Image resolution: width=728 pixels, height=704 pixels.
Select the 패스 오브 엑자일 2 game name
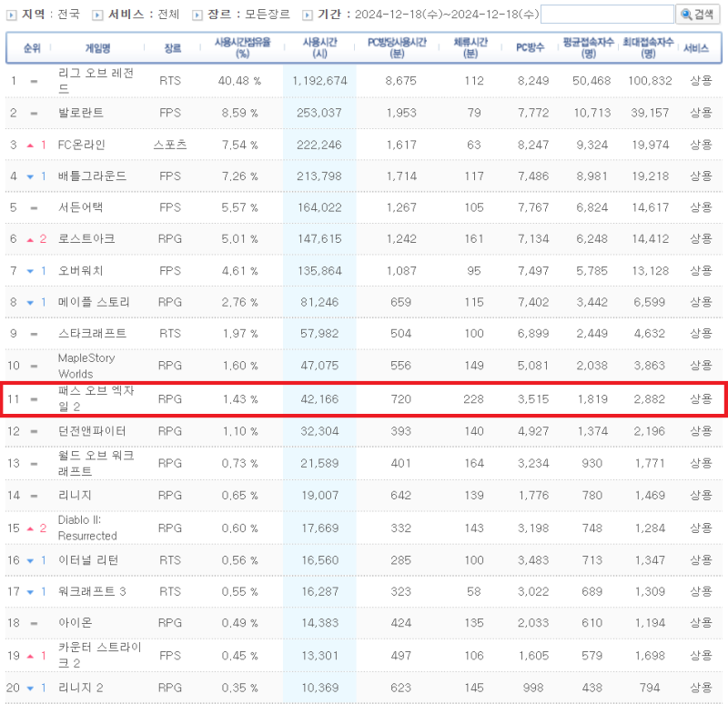(96, 398)
